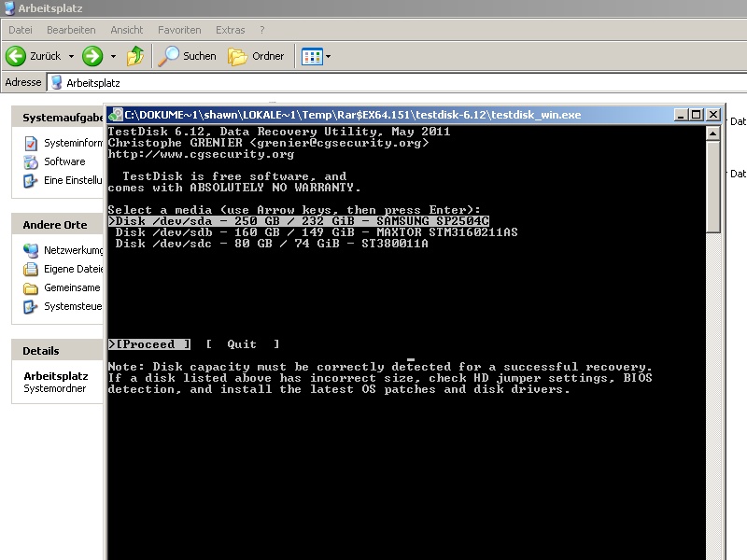
Task: Collapse the Andere Orte panel header
Action: pyautogui.click(x=58, y=225)
